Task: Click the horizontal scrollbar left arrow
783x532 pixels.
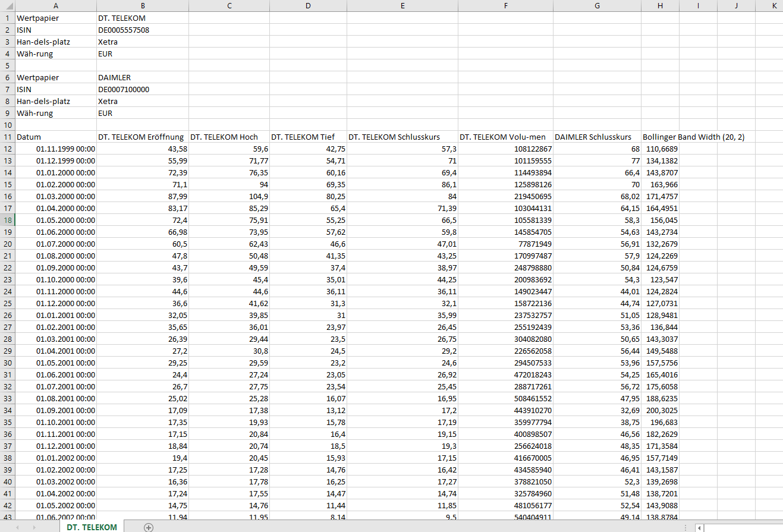Action: click(700, 527)
